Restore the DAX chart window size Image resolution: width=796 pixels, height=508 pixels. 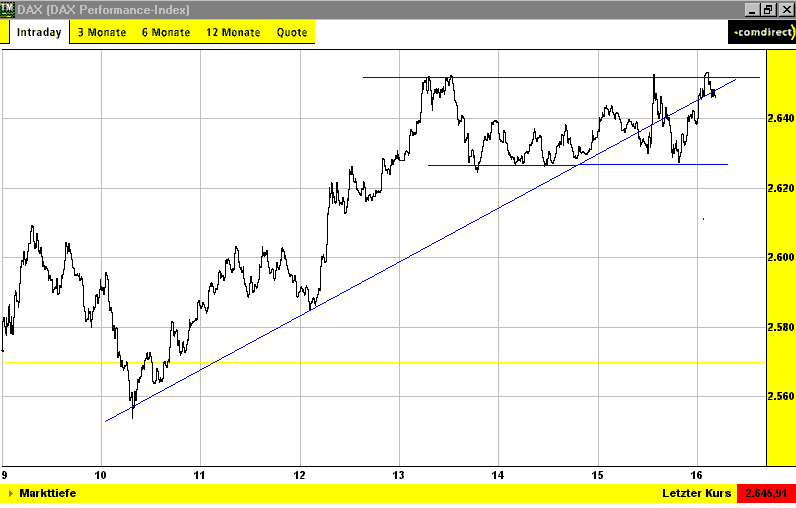768,10
